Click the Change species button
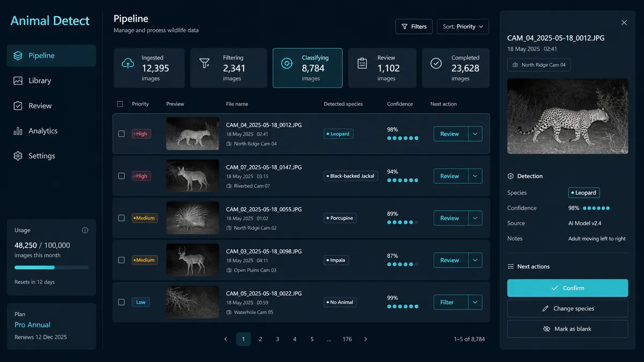 click(x=567, y=308)
